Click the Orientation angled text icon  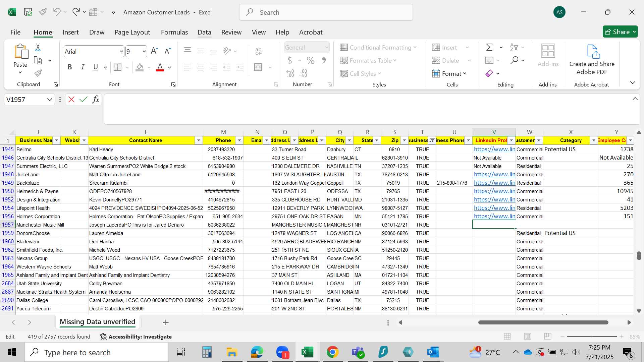[x=227, y=51]
